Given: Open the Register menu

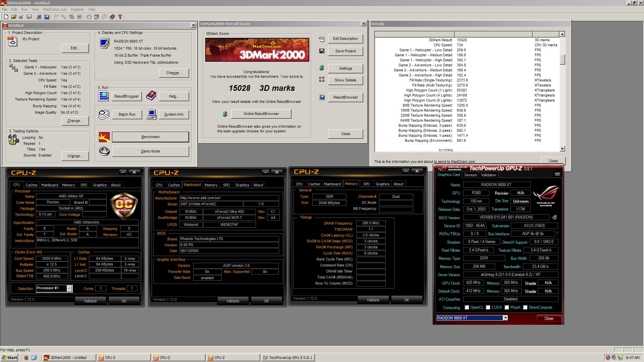Looking at the screenshot, I should 77,9.
